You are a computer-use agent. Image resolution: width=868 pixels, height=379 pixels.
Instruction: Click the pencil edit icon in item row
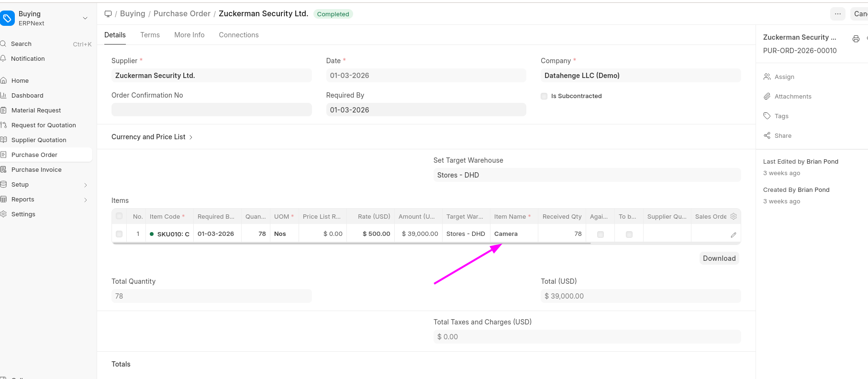click(733, 234)
